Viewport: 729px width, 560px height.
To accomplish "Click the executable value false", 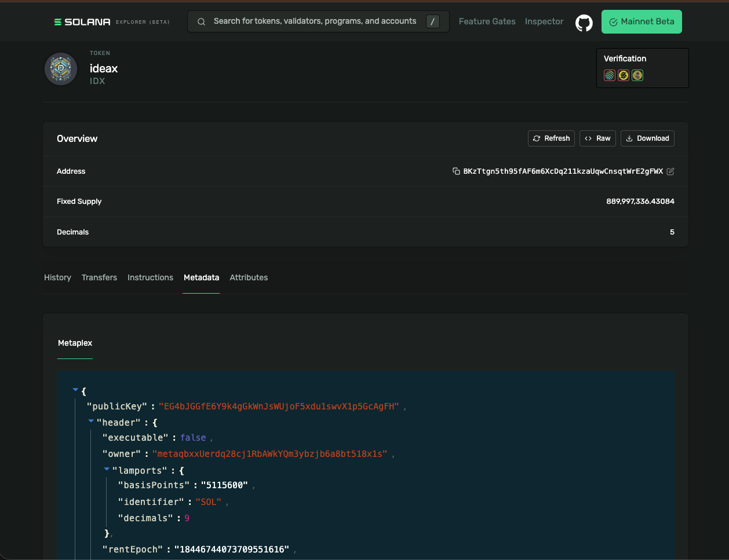I will 193,438.
